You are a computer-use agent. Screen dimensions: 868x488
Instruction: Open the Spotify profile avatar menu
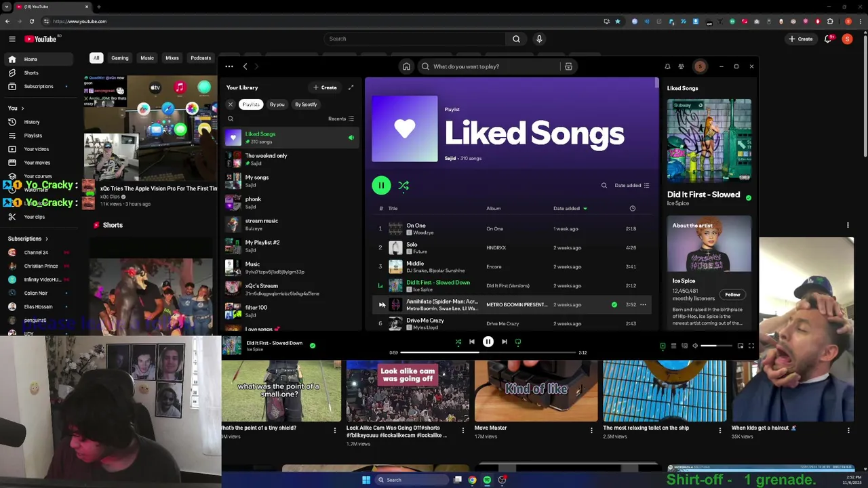[x=700, y=66]
